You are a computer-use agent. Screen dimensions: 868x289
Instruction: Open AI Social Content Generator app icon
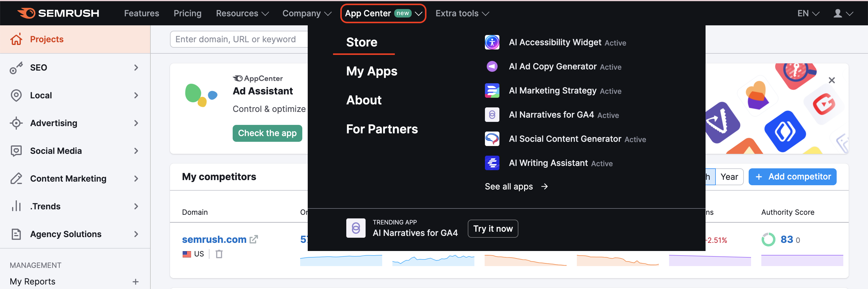[x=492, y=138]
